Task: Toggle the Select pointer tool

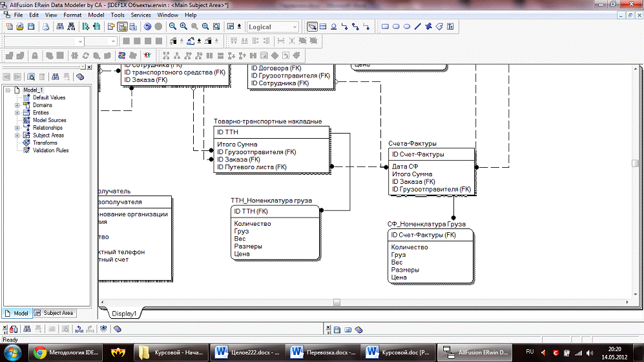Action: click(x=313, y=27)
